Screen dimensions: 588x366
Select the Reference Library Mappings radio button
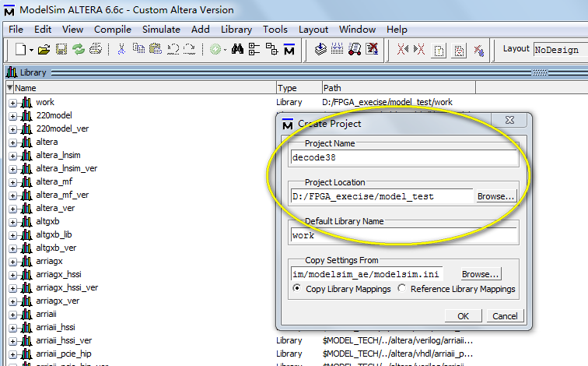pyautogui.click(x=401, y=289)
